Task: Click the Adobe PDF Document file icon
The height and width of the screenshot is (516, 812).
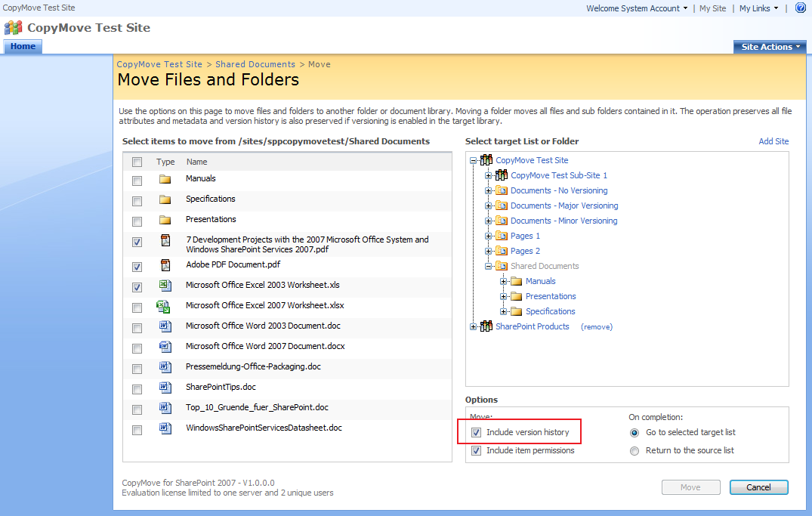Action: (165, 265)
